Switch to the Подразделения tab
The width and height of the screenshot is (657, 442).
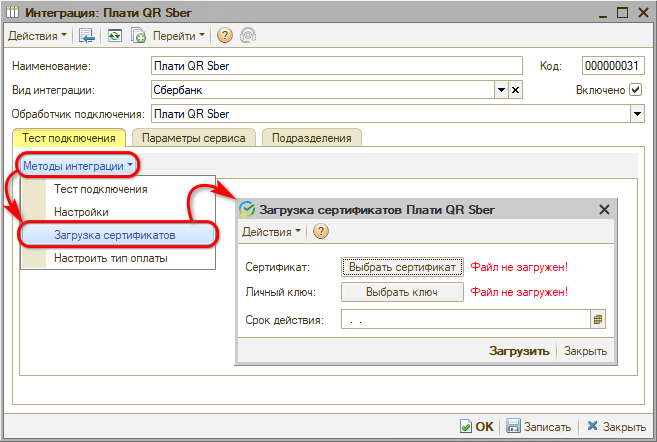(312, 138)
